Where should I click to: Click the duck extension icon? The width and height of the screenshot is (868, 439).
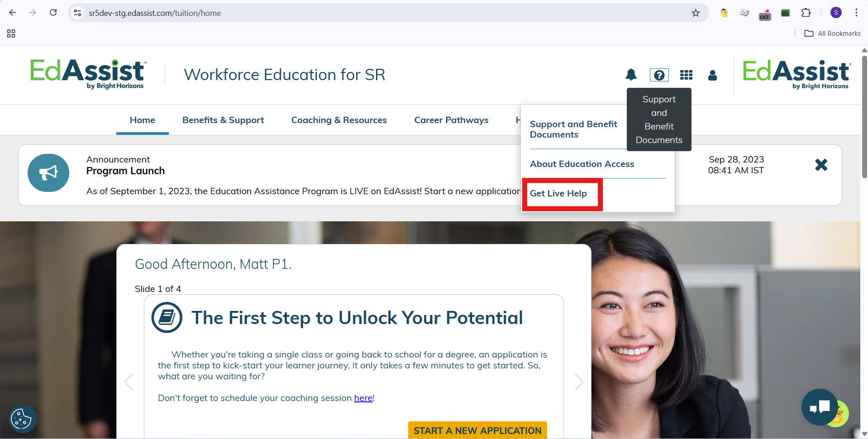pos(724,13)
